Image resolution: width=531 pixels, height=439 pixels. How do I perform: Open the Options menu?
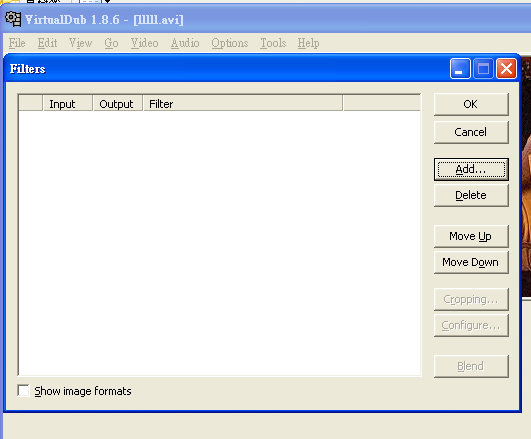pos(230,43)
